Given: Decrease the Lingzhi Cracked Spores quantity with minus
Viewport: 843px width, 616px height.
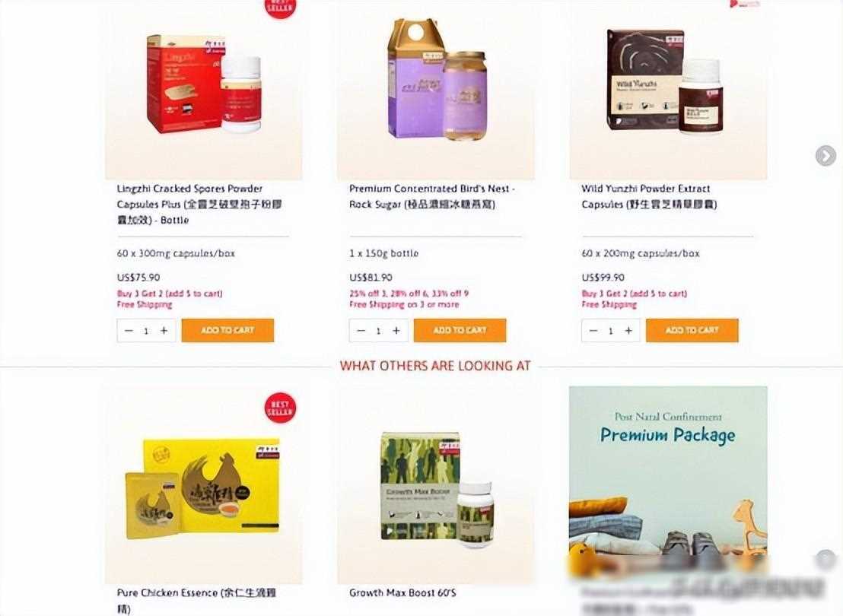Looking at the screenshot, I should (129, 331).
